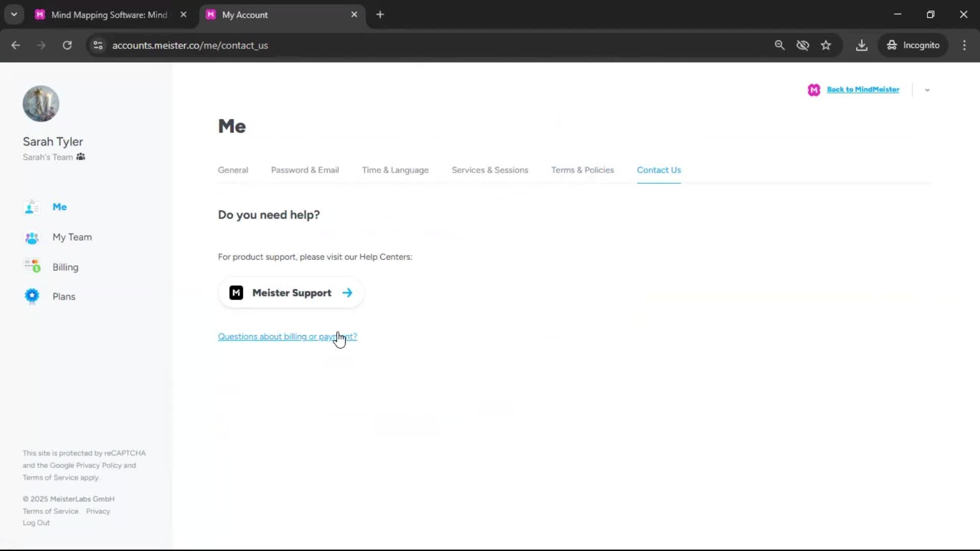Click the tracking protection eye icon
Viewport: 980px width, 551px height.
pos(802,45)
